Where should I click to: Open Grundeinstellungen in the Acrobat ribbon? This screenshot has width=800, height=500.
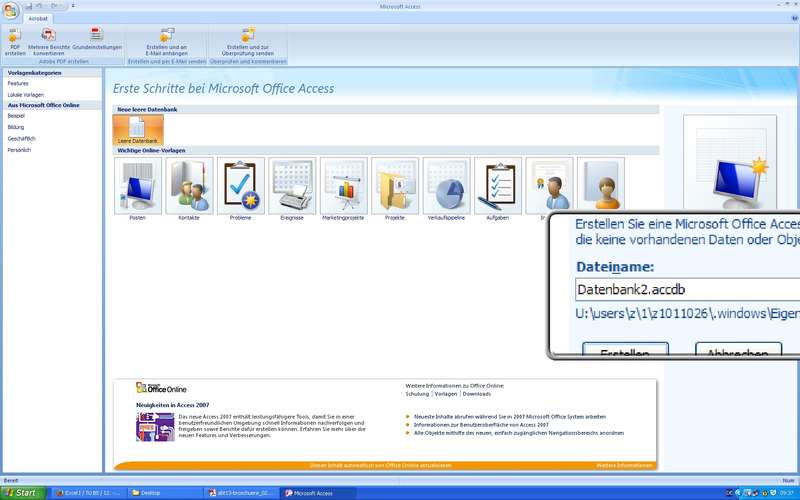[x=97, y=39]
